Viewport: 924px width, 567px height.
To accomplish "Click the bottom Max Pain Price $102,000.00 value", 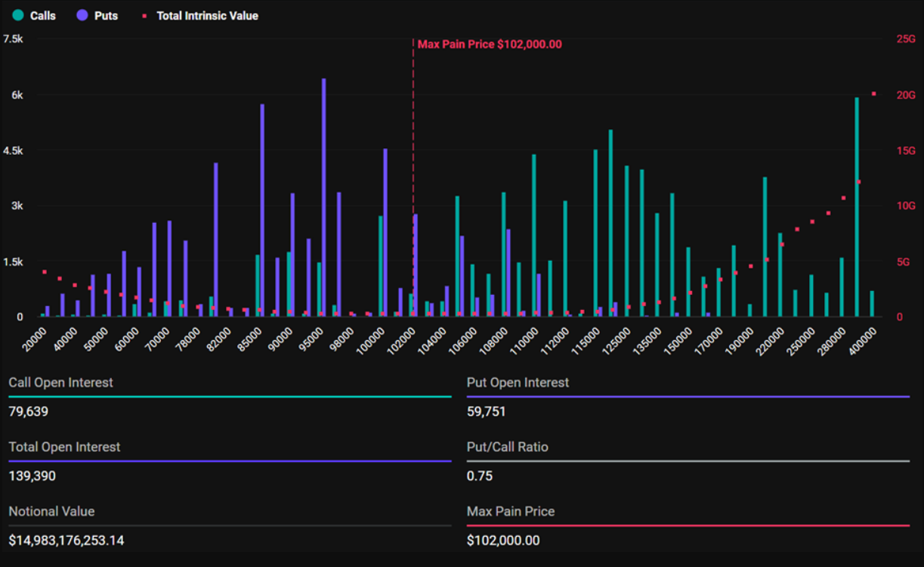I will click(503, 540).
